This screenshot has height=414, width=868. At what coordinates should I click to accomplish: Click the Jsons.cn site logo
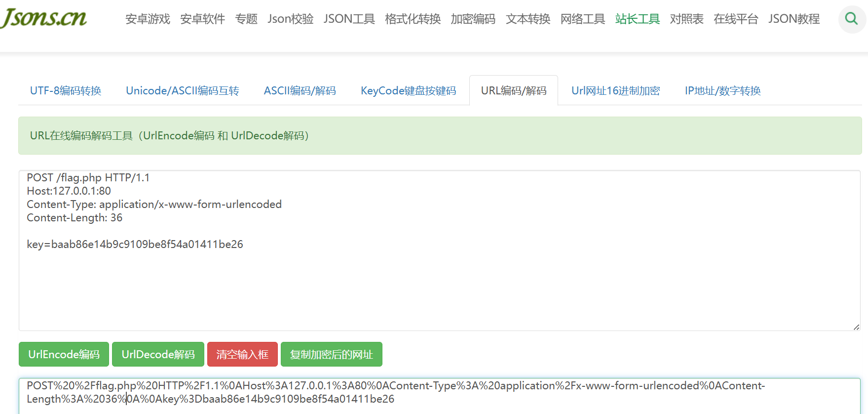point(43,18)
